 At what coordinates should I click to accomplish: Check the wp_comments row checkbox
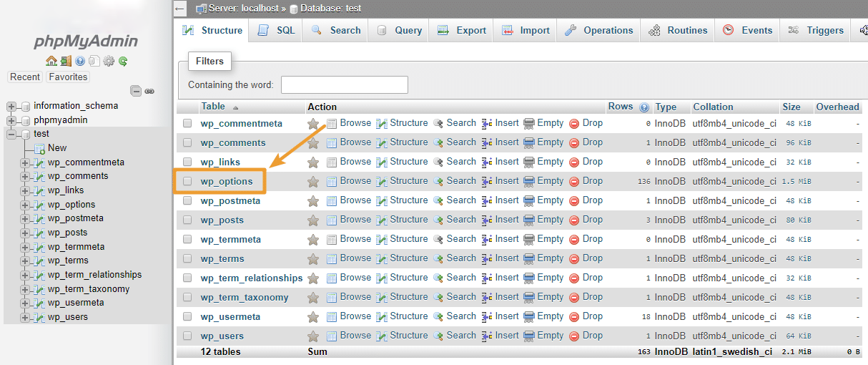click(187, 142)
